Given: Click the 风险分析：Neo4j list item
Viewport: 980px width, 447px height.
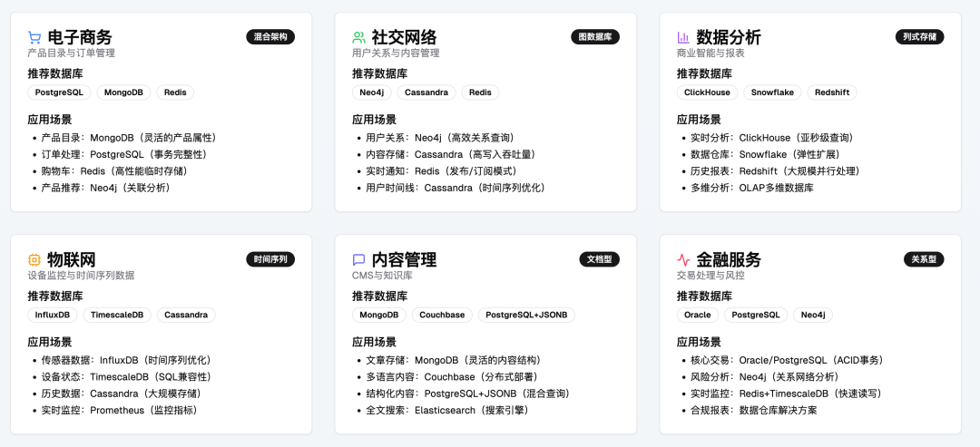Looking at the screenshot, I should point(764,377).
